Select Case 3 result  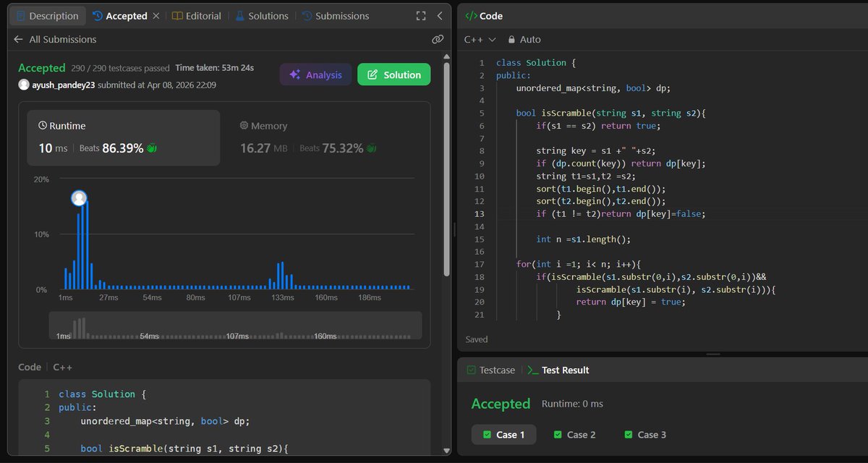point(644,435)
